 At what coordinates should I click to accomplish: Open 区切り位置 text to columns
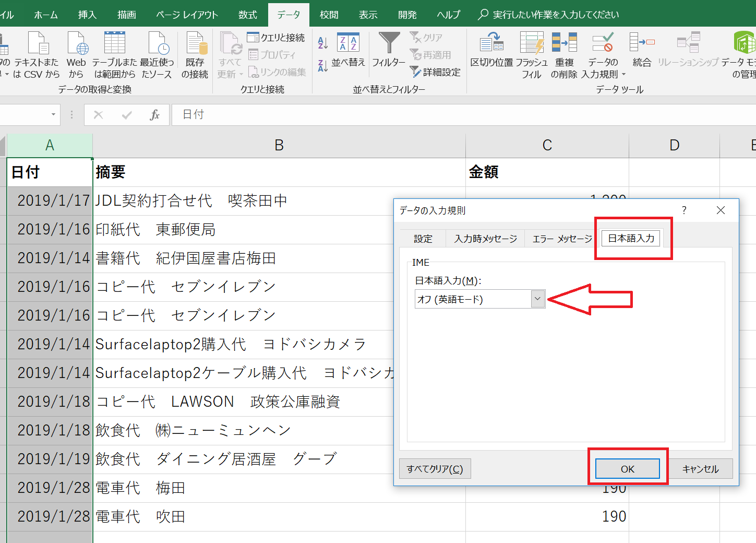click(x=491, y=43)
